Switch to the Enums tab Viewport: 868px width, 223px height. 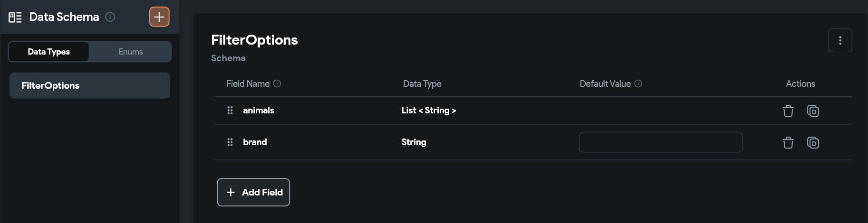(131, 52)
